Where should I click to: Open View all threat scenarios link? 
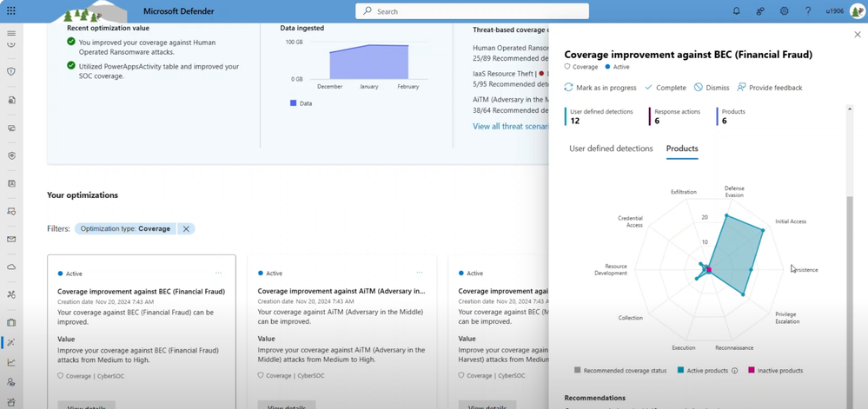click(510, 126)
